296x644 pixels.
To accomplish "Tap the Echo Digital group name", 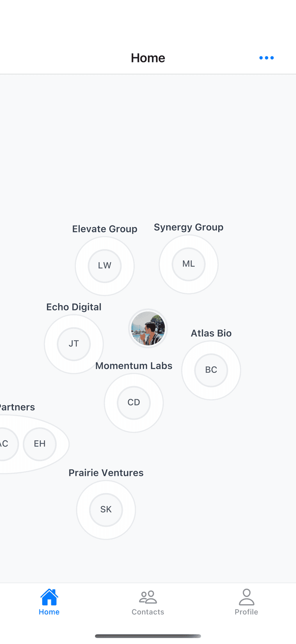I will pos(73,307).
